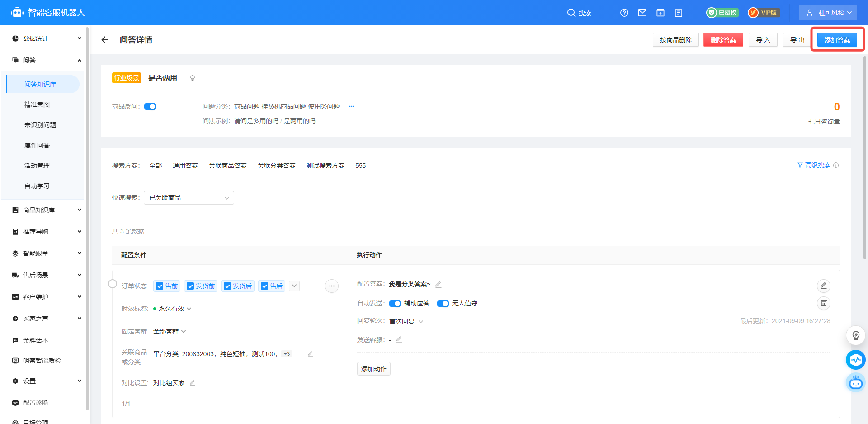Uncheck the 售前 checkbox
Viewport: 868px width, 424px height.
(x=160, y=286)
